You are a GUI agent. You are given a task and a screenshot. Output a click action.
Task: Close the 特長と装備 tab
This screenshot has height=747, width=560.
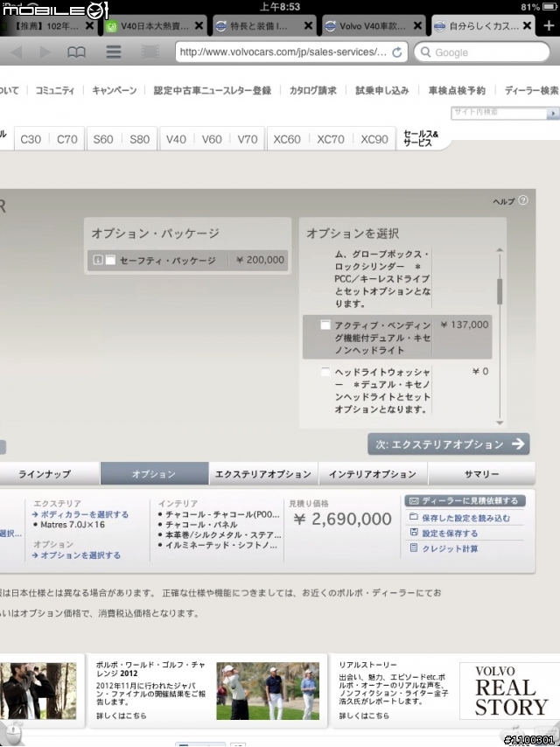tap(308, 25)
